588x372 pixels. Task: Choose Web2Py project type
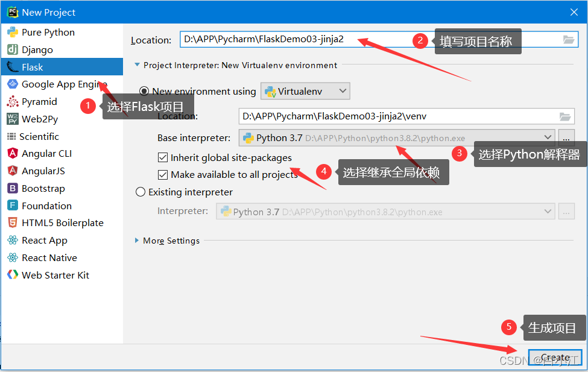click(x=40, y=119)
